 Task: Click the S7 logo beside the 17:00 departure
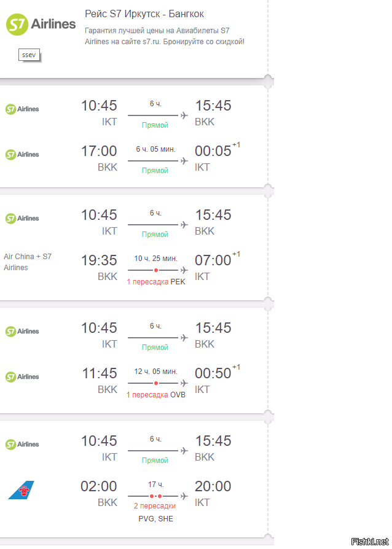(x=22, y=155)
